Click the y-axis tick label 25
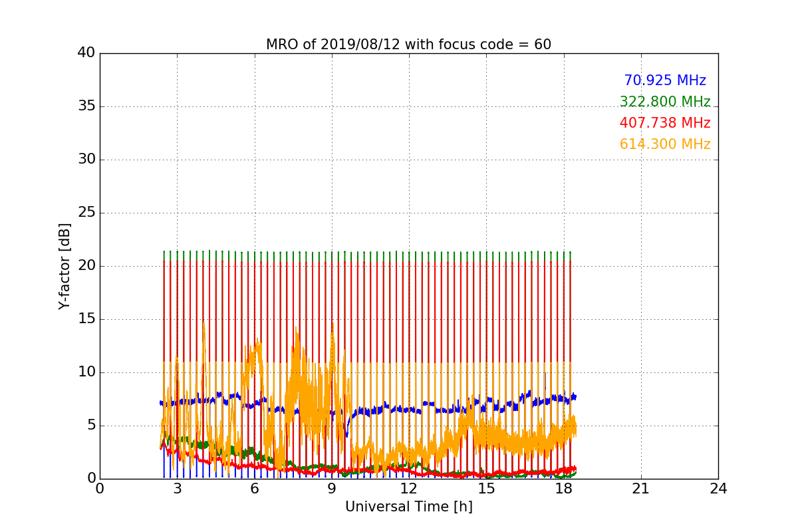The height and width of the screenshot is (532, 798). pos(86,213)
